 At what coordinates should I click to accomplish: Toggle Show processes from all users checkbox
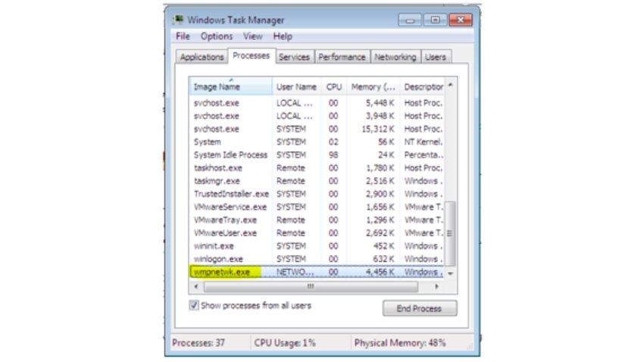coord(195,305)
